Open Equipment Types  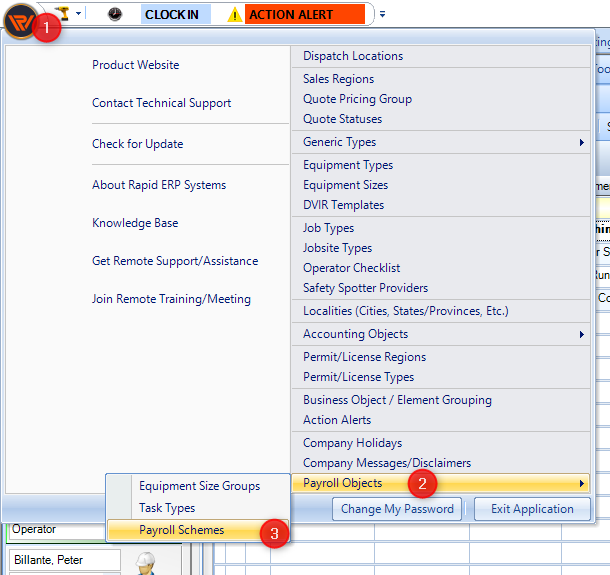coord(440,165)
